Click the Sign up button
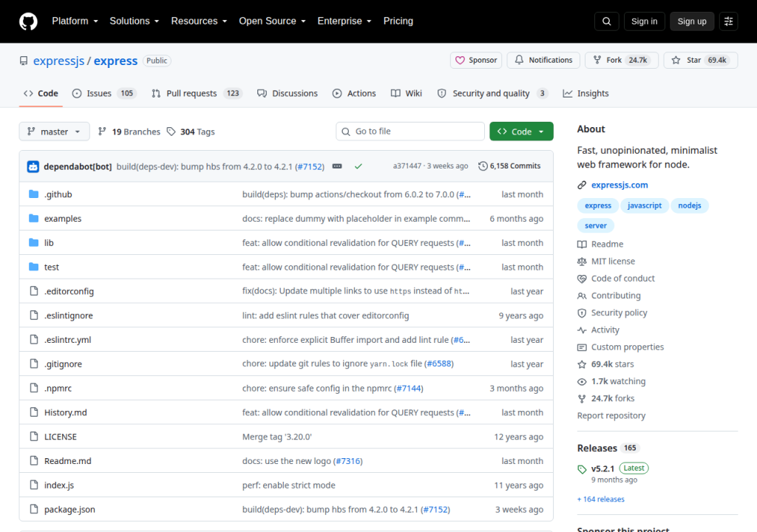 click(692, 21)
